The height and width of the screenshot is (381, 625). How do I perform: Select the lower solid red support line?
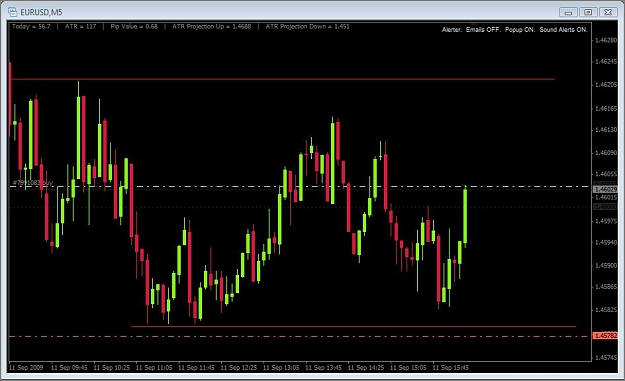tap(353, 326)
